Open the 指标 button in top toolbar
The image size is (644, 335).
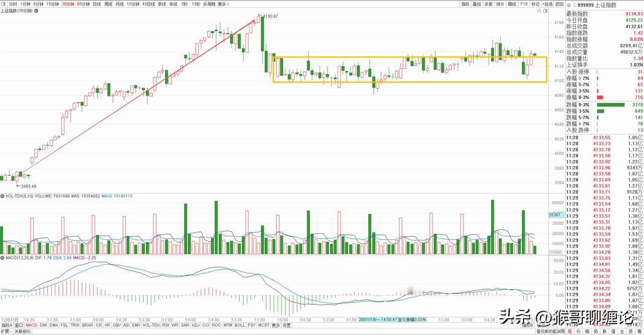[x=465, y=4]
